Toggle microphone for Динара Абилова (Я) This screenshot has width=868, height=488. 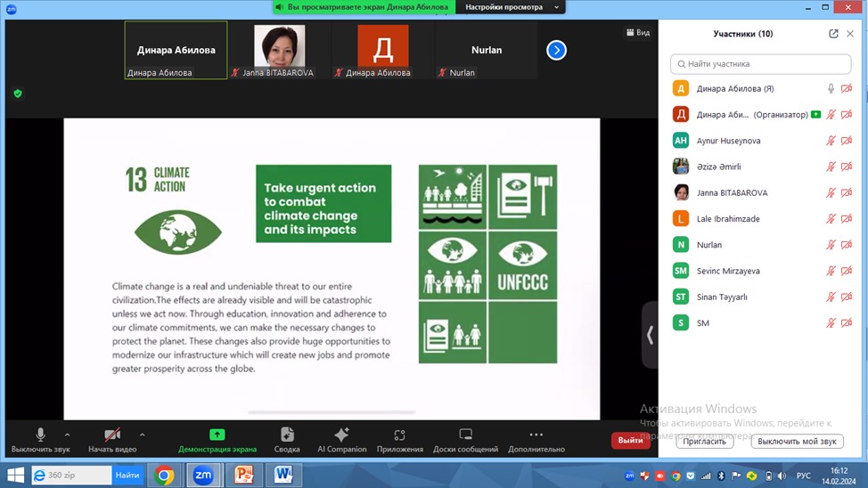coord(831,88)
